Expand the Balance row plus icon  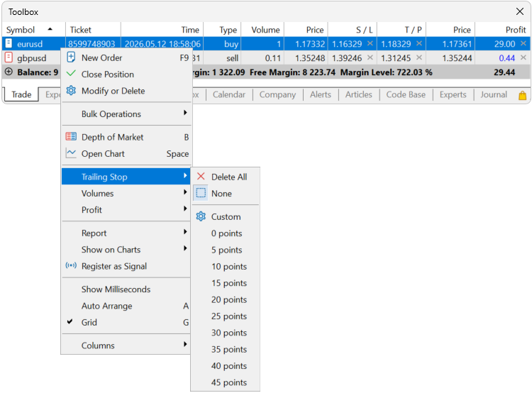(9, 72)
